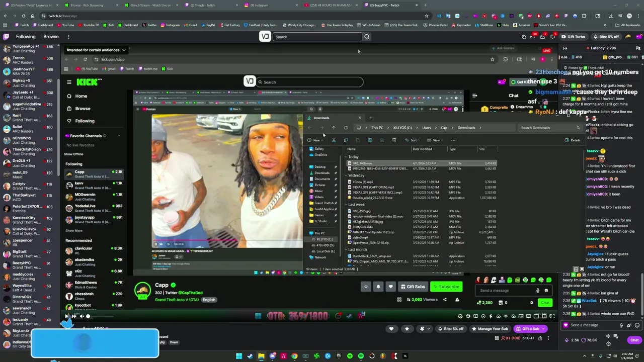Open the YouTube bookmark in bookmarks bar

65,25
